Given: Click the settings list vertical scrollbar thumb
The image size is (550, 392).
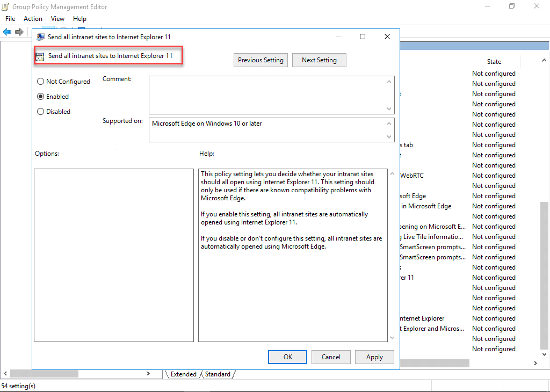Looking at the screenshot, I should click(x=545, y=275).
